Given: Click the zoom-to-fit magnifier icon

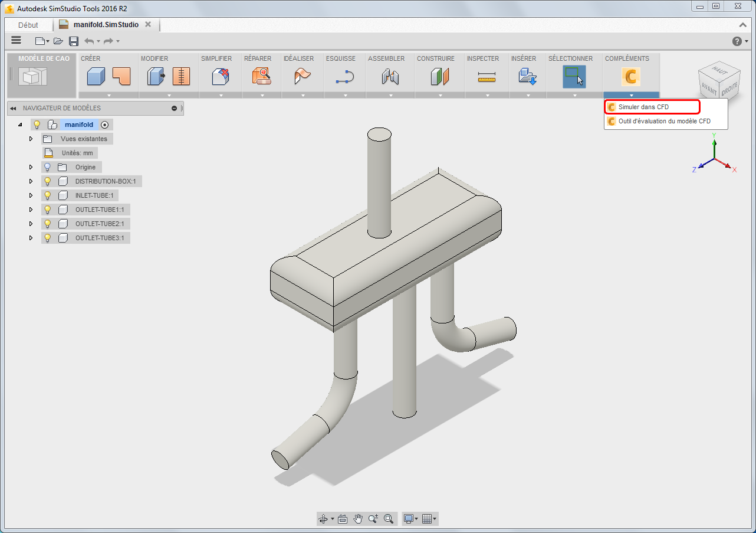Looking at the screenshot, I should [389, 519].
